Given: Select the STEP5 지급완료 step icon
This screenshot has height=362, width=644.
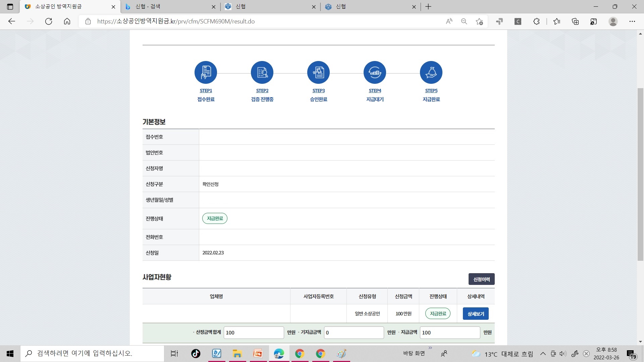Looking at the screenshot, I should click(x=431, y=72).
